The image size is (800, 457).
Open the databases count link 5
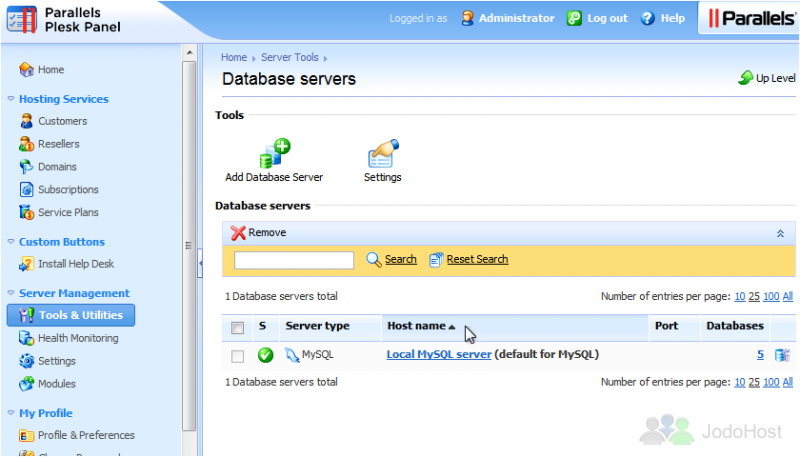760,354
